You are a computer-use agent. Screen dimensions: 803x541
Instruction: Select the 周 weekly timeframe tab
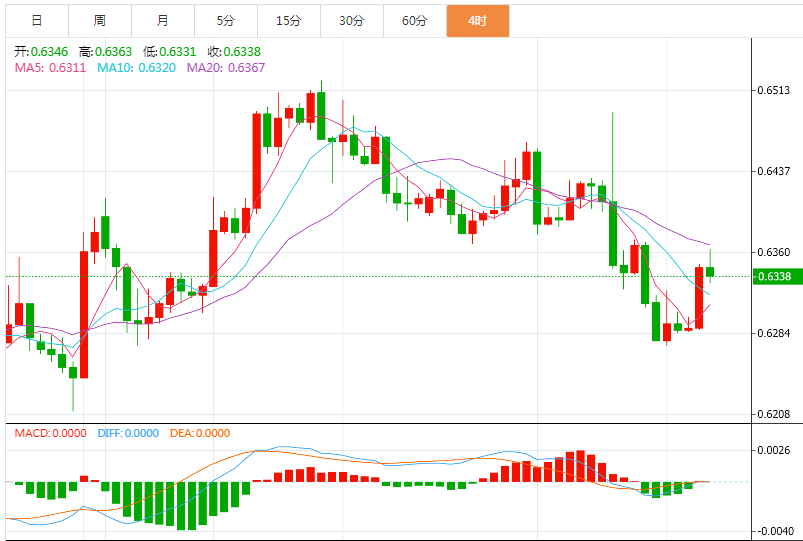coord(99,20)
